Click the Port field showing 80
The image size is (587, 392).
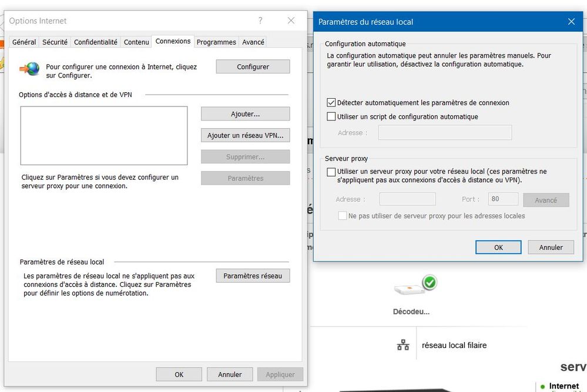[503, 199]
